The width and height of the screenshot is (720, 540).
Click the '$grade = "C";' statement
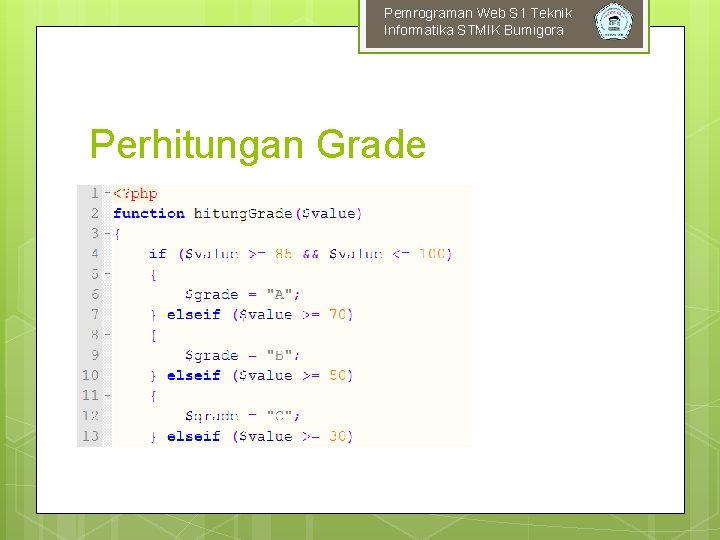[x=242, y=416]
